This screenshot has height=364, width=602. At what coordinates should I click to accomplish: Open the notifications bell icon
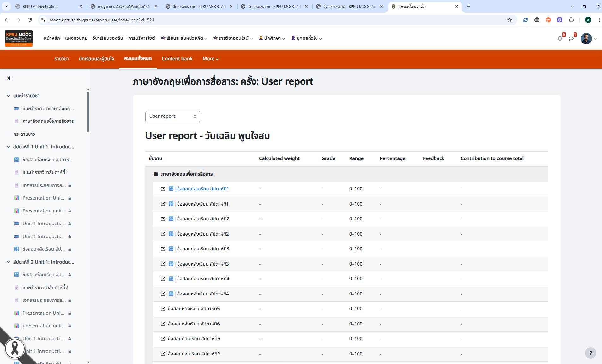tap(560, 39)
